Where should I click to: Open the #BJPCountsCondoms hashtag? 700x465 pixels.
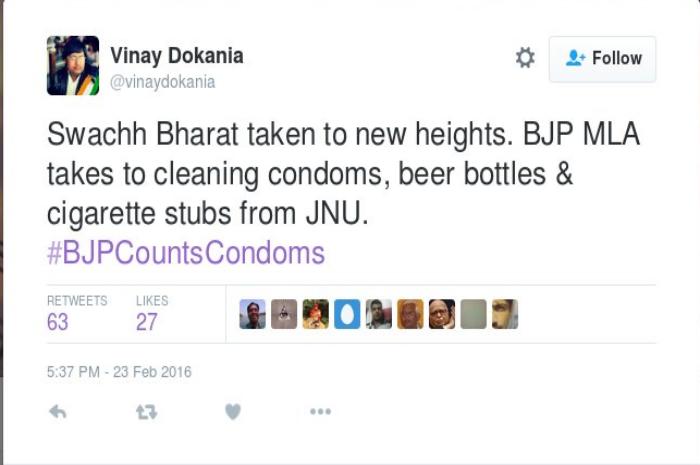click(186, 253)
